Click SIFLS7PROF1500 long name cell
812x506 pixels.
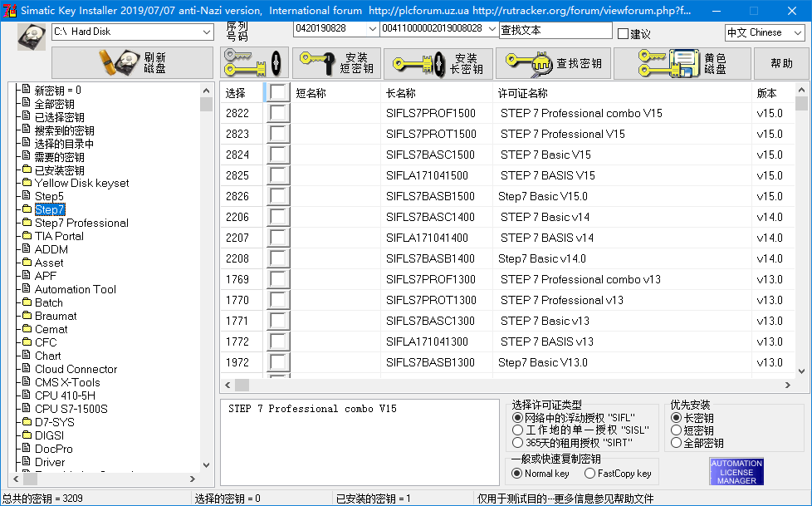431,113
